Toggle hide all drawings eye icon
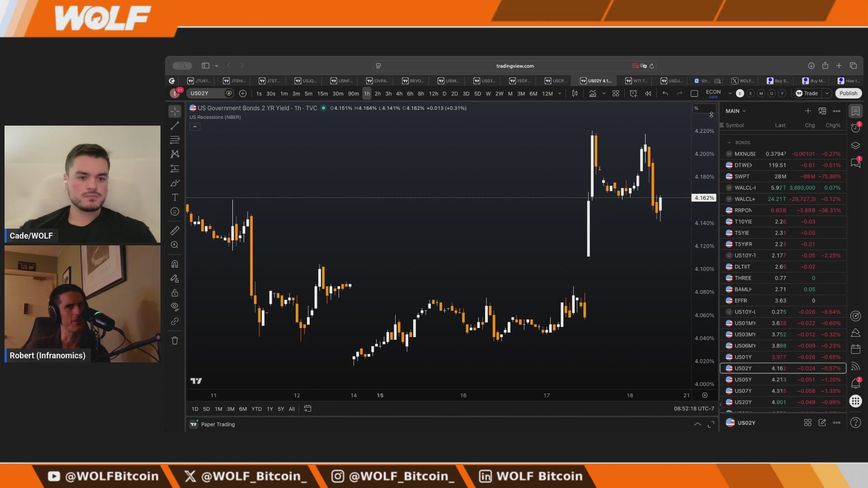Viewport: 868px width, 488px height. 175,307
